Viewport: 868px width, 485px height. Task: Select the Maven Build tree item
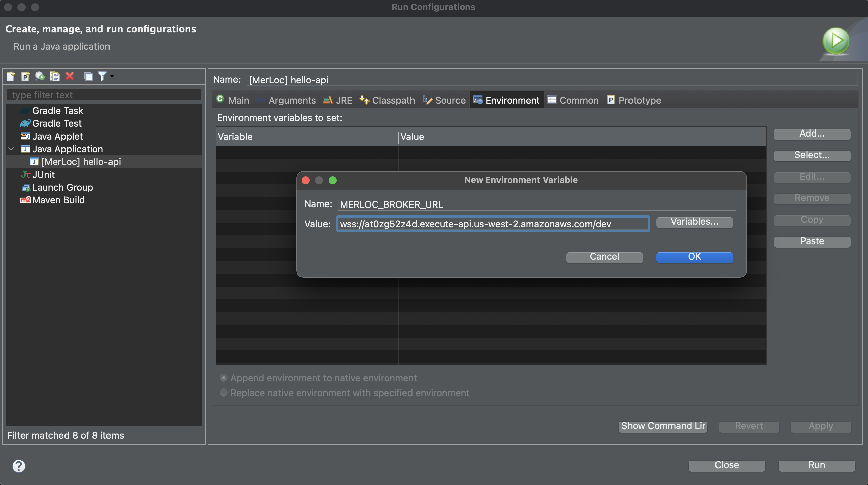pos(58,200)
